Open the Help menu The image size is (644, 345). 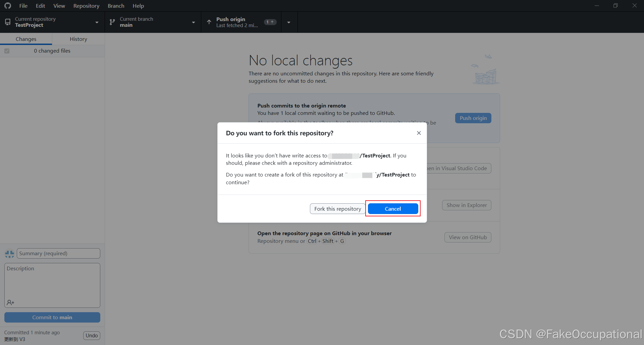138,6
